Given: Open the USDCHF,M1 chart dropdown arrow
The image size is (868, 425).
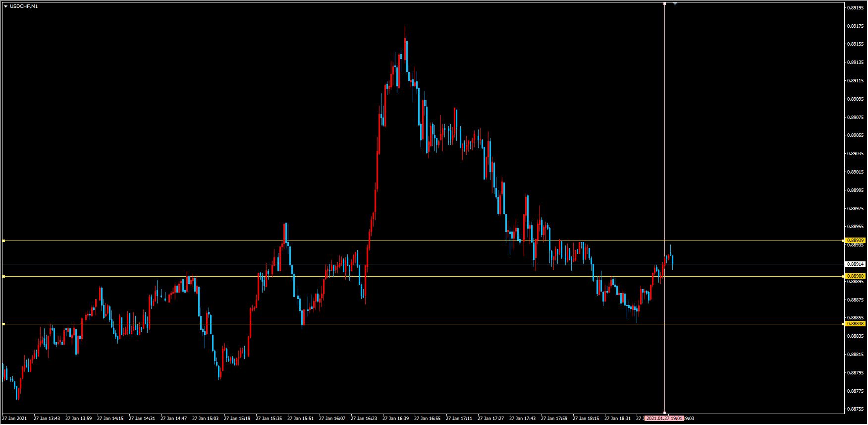Looking at the screenshot, I should click(5, 6).
